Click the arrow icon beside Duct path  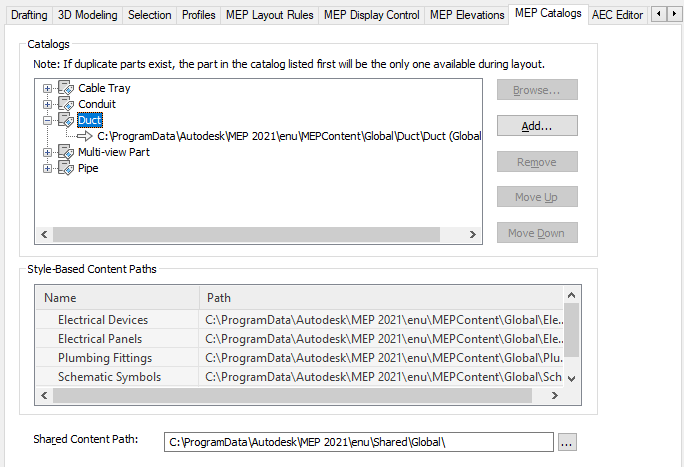tap(85, 136)
